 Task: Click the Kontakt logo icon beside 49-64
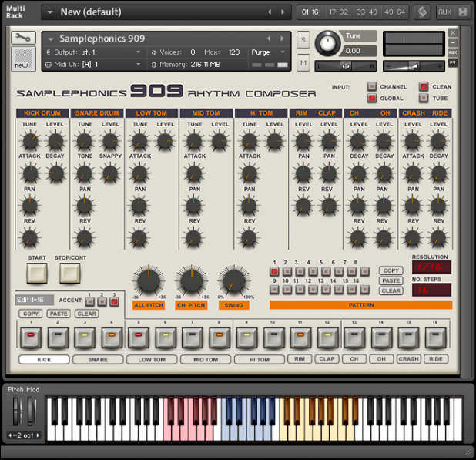(x=422, y=12)
